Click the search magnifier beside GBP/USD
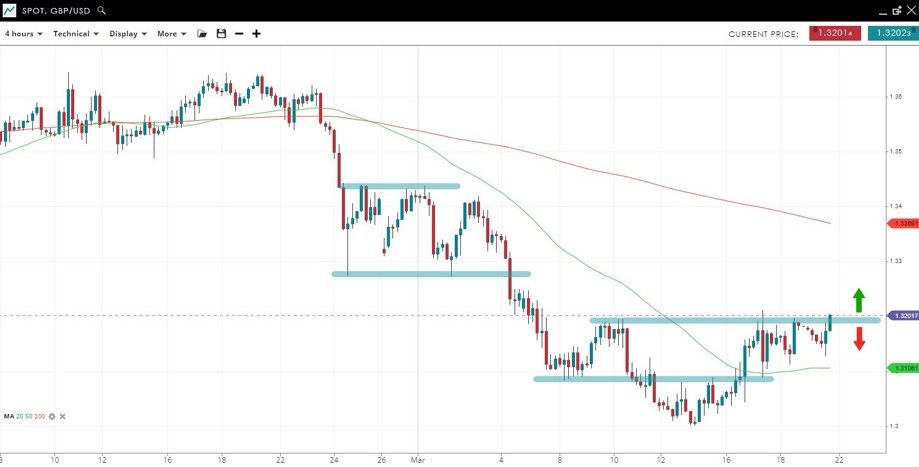Image resolution: width=919 pixels, height=467 pixels. click(x=102, y=10)
